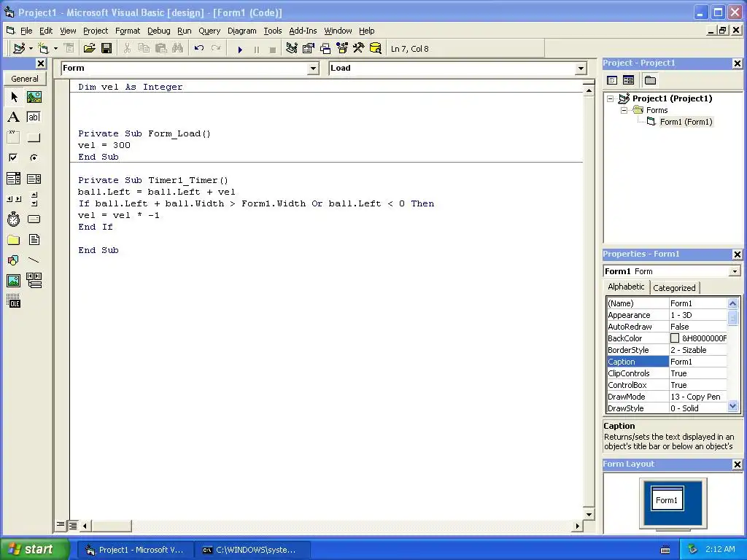This screenshot has height=560, width=747.
Task: Select the DirListBox control (folder icon)
Action: (x=14, y=239)
